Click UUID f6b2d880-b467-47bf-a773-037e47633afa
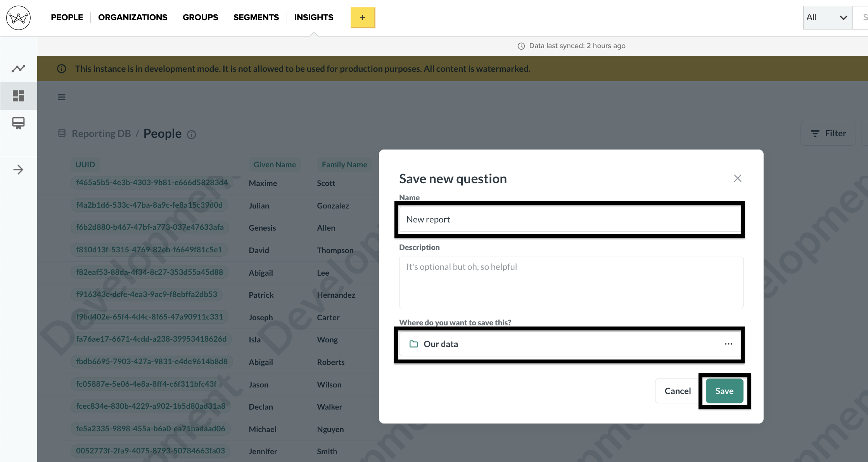The width and height of the screenshot is (868, 462). coord(150,227)
